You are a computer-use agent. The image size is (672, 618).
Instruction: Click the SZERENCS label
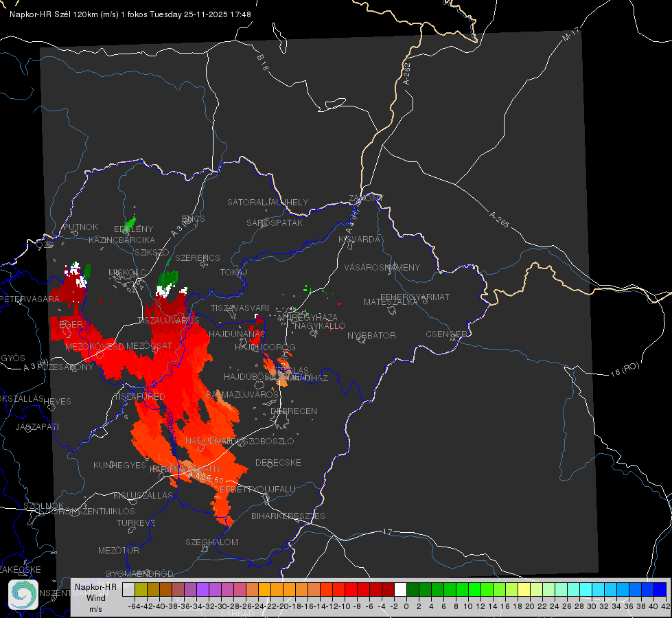[x=198, y=257]
